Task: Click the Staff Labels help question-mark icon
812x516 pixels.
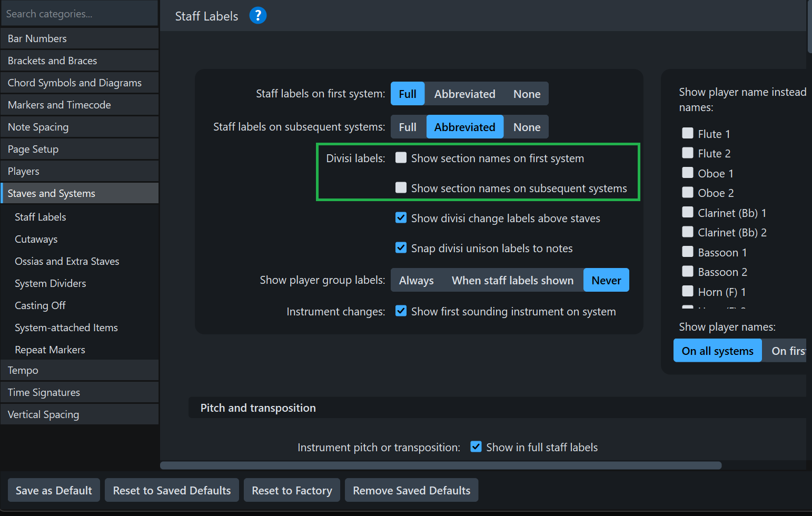Action: coord(258,16)
